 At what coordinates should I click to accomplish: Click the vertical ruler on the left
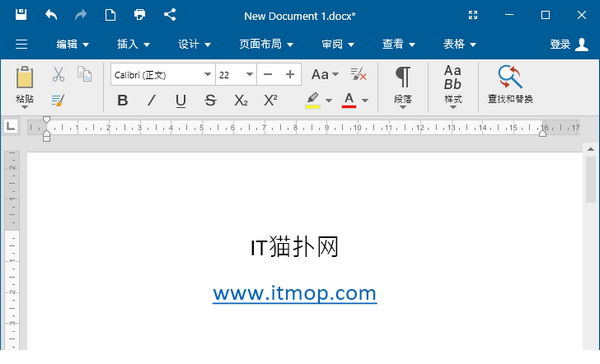12,250
